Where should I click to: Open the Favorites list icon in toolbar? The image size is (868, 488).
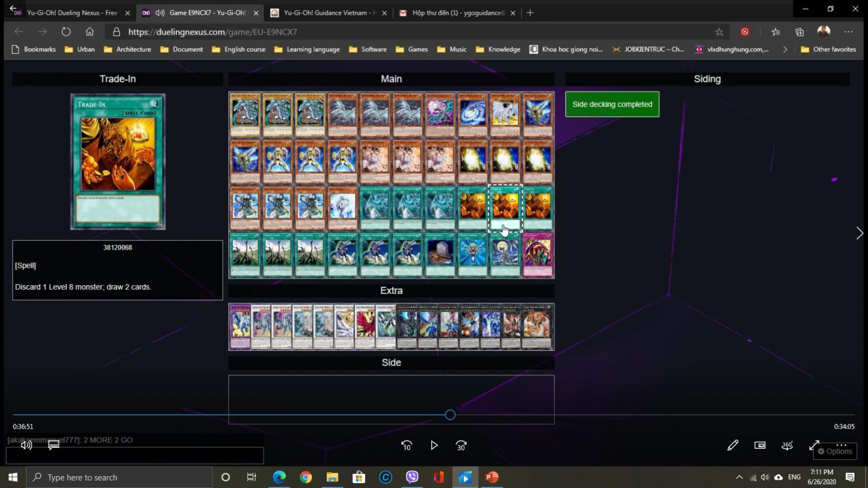(775, 32)
